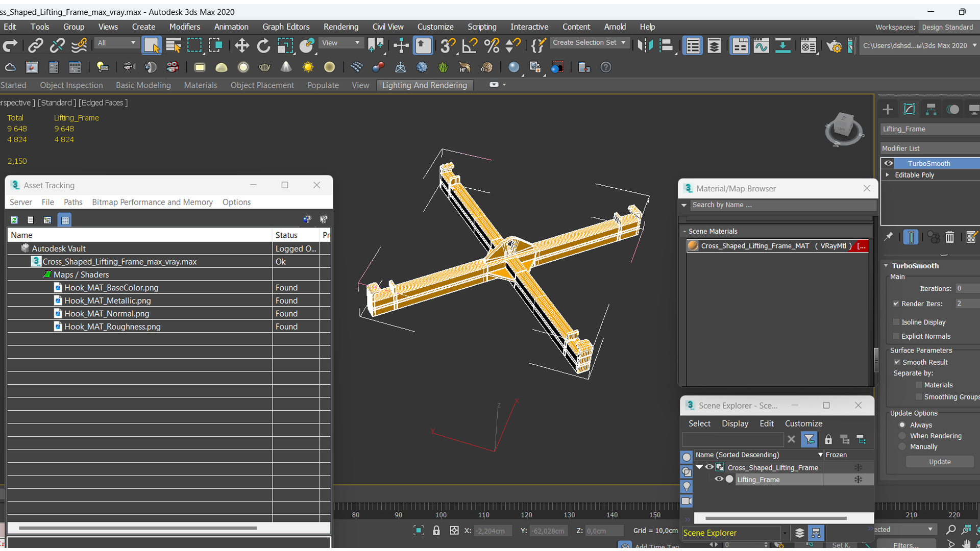Select the Scale tool
980x551 pixels.
pyautogui.click(x=285, y=46)
